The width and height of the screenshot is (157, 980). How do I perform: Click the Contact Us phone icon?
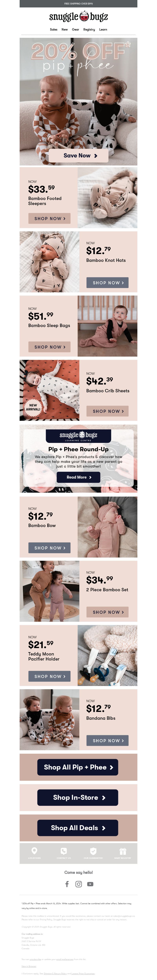(x=64, y=851)
